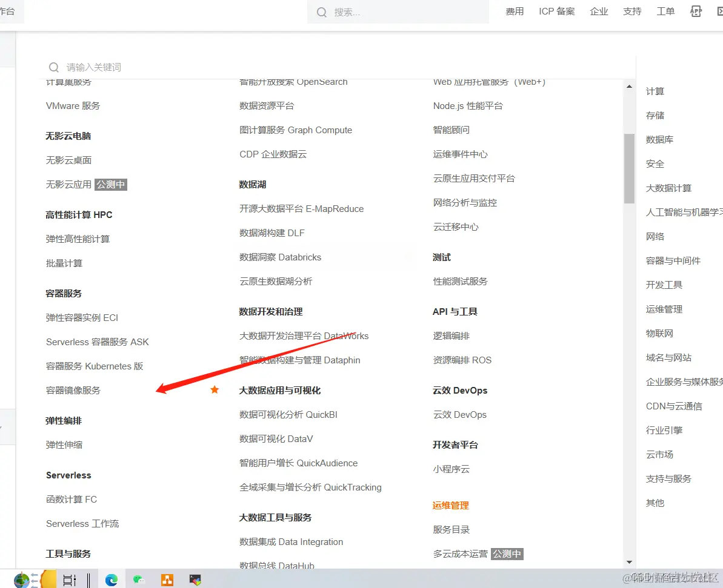This screenshot has height=588, width=723.
Task: Open 无影云应用 product link
Action: pos(68,184)
